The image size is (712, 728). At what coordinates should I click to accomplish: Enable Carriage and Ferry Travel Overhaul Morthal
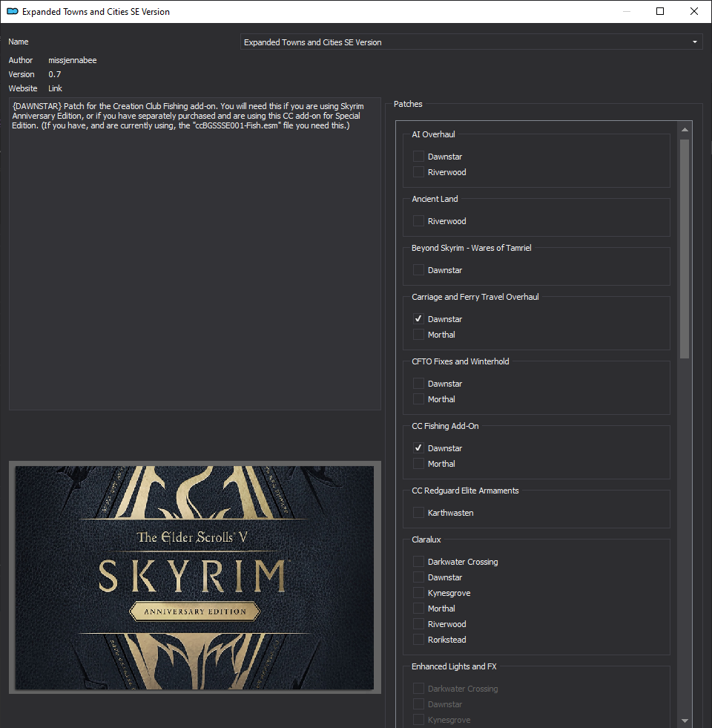coord(418,334)
